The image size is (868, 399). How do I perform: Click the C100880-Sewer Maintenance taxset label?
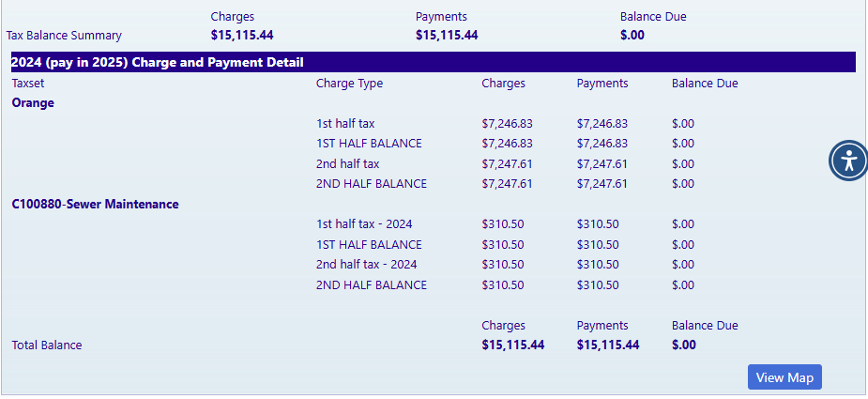[95, 204]
